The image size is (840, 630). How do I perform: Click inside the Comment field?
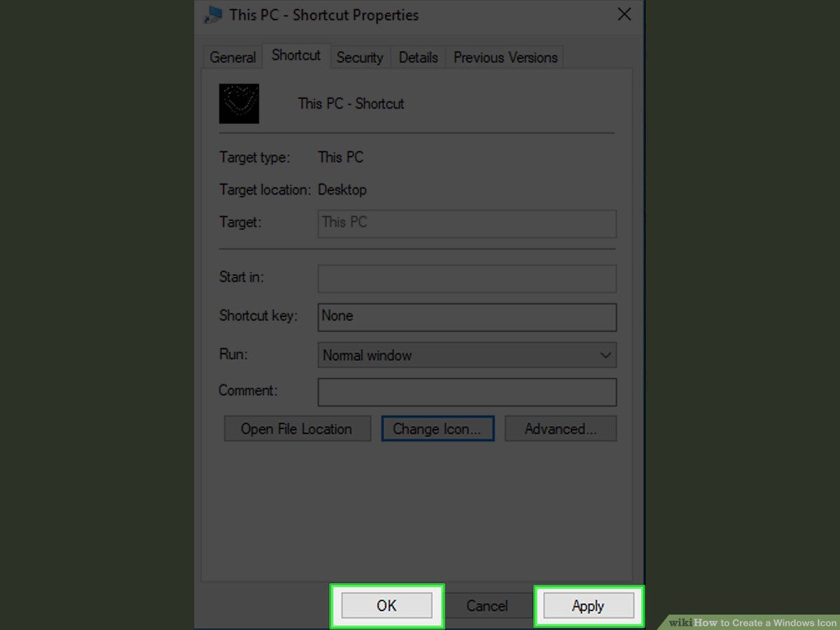point(467,391)
